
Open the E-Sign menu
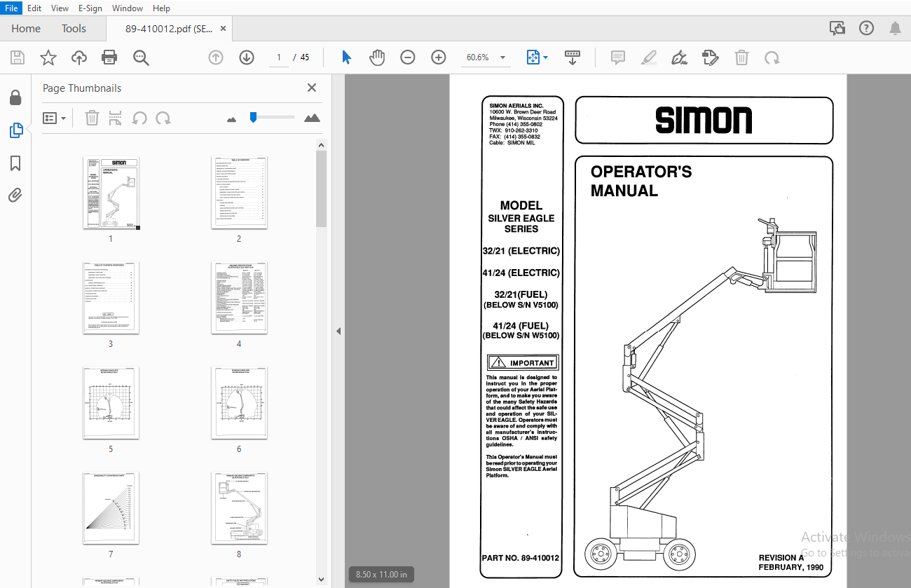(x=90, y=8)
